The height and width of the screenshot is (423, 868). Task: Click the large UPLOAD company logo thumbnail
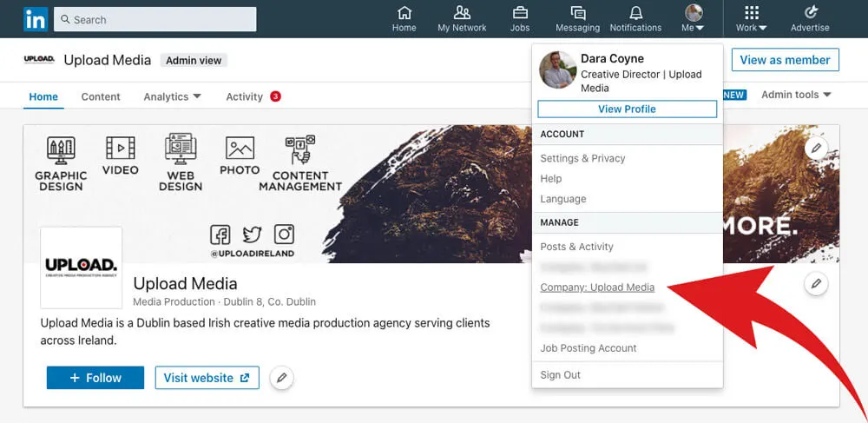82,268
